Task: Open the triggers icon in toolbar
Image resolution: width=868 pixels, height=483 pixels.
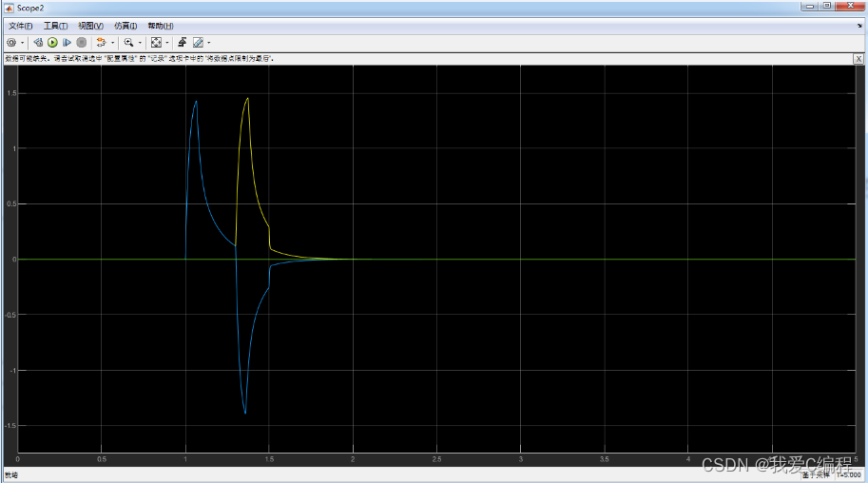Action: (183, 42)
